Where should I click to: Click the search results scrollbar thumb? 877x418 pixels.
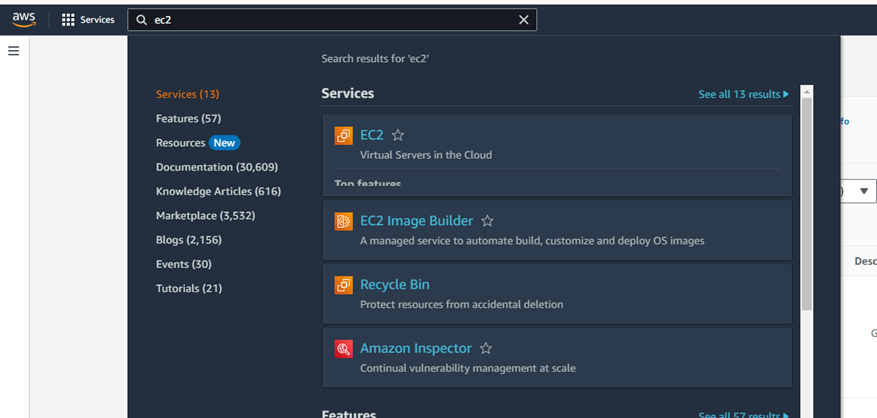click(807, 204)
